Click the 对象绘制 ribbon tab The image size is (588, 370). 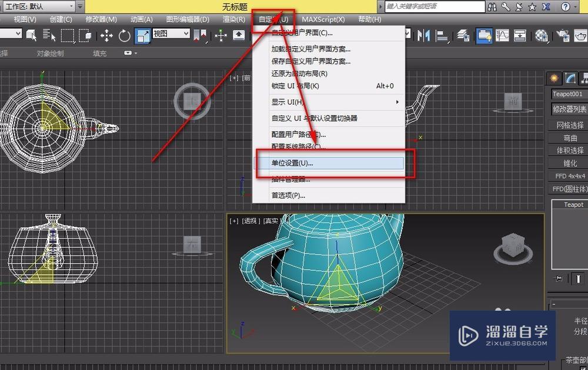[50, 53]
